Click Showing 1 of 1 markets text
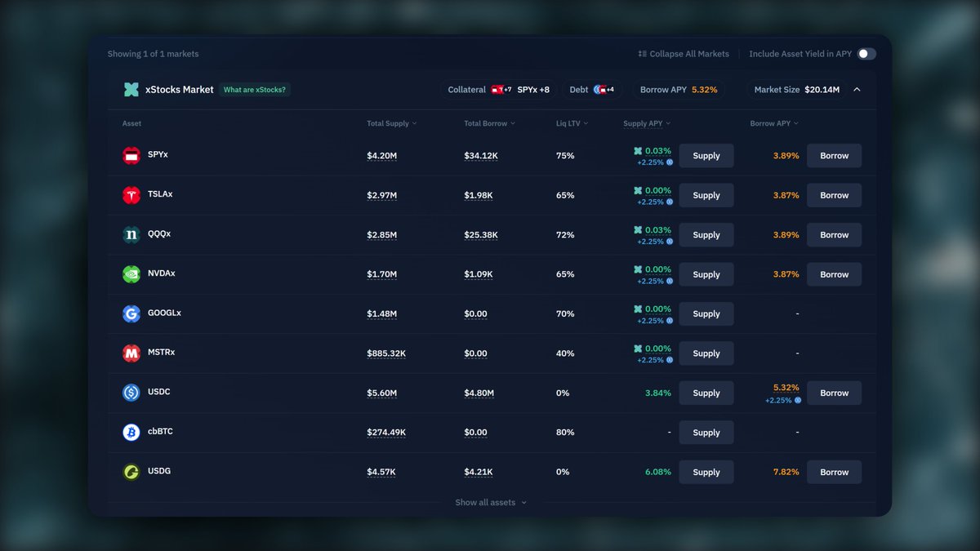Image resolution: width=980 pixels, height=551 pixels. pyautogui.click(x=154, y=54)
